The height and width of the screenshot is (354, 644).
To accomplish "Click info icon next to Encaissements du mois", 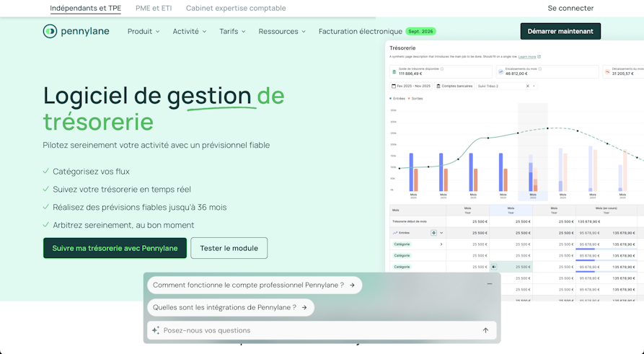I will click(539, 69).
